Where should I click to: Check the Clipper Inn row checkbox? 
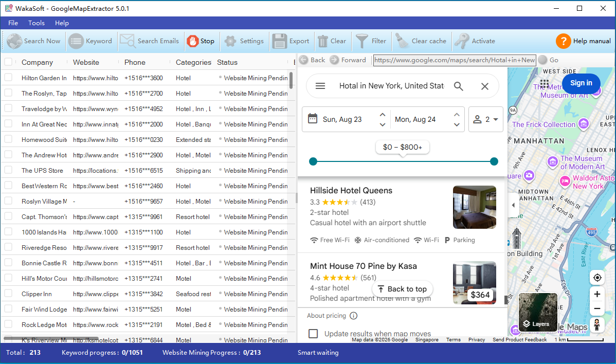[x=8, y=294]
